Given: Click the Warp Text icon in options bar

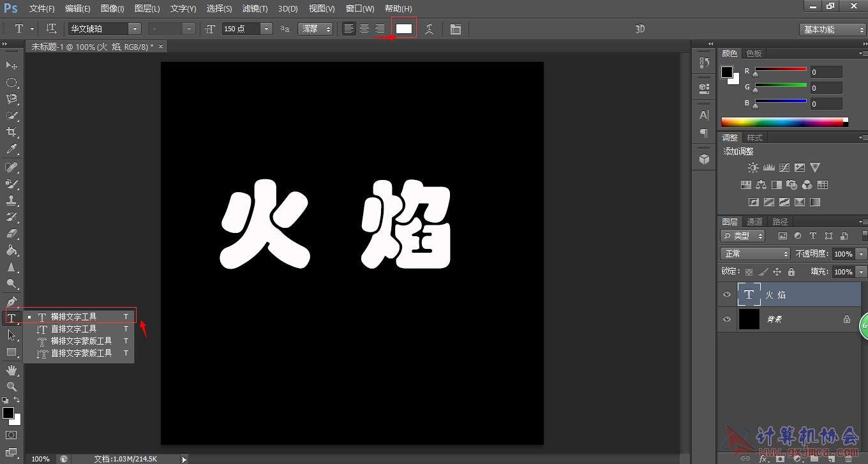Looking at the screenshot, I should [x=430, y=29].
